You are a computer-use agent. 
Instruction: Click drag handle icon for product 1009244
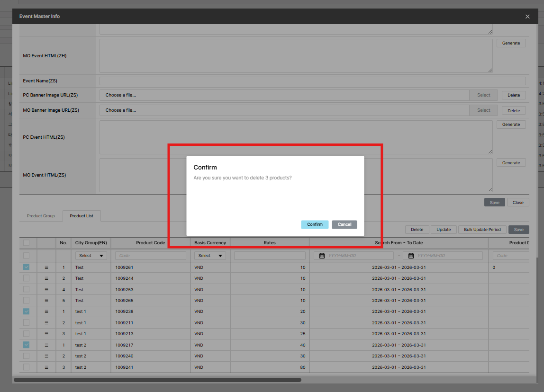[46, 278]
